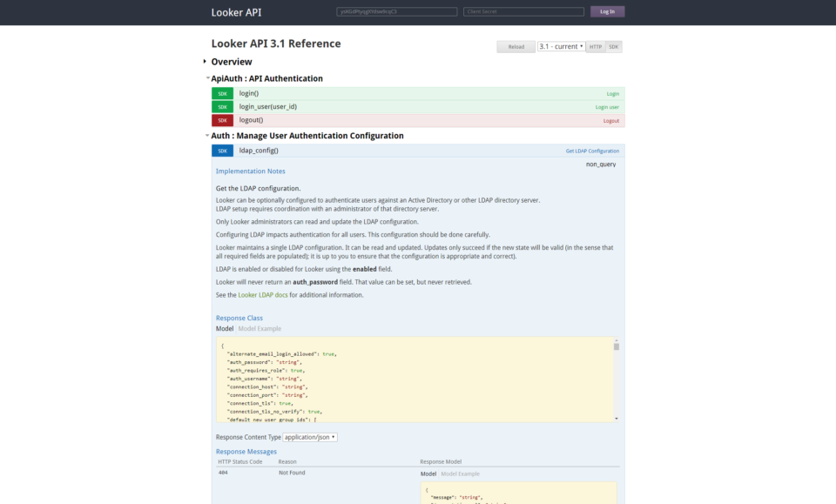Switch to the Model Example tab
This screenshot has height=504, width=836.
tap(259, 328)
